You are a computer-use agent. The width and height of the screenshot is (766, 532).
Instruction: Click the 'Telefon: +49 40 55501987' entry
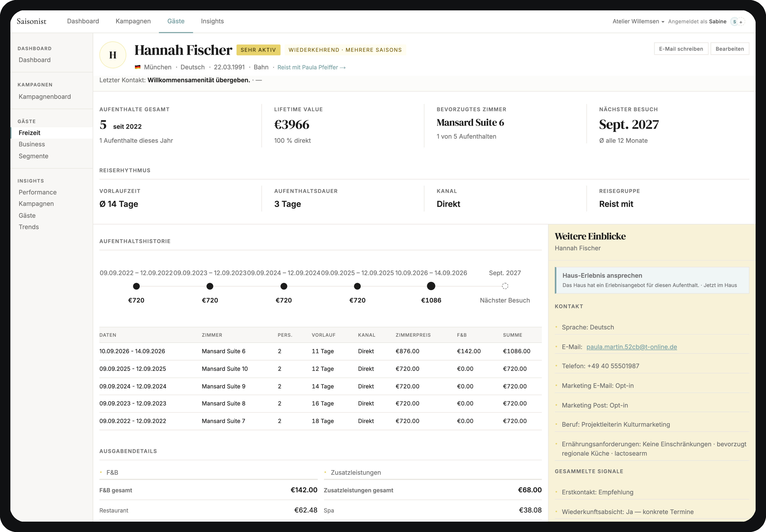coord(601,366)
